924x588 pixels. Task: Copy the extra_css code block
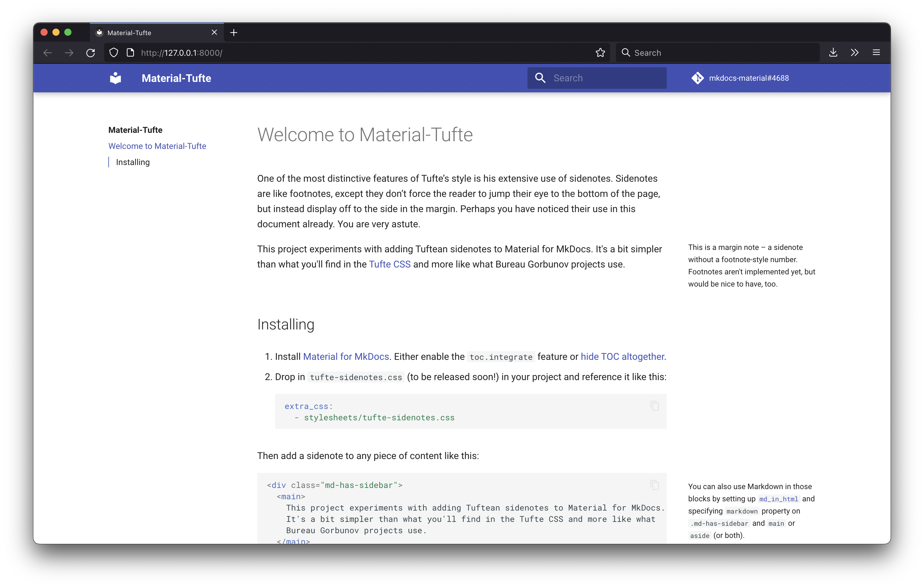[x=655, y=406]
